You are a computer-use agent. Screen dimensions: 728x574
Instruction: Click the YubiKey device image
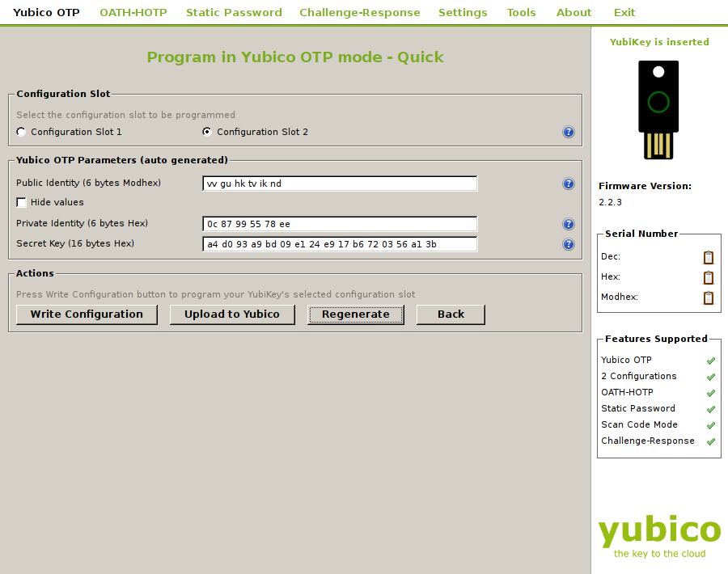(658, 110)
